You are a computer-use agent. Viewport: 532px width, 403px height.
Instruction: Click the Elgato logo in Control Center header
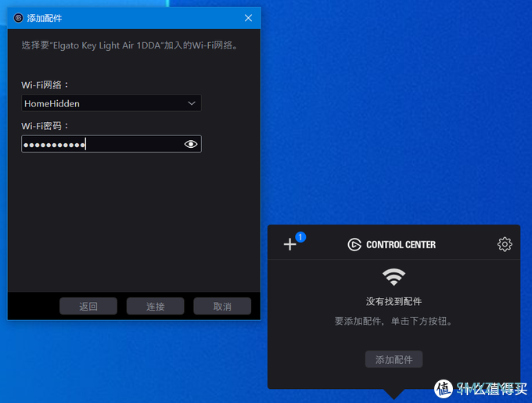pyautogui.click(x=354, y=245)
